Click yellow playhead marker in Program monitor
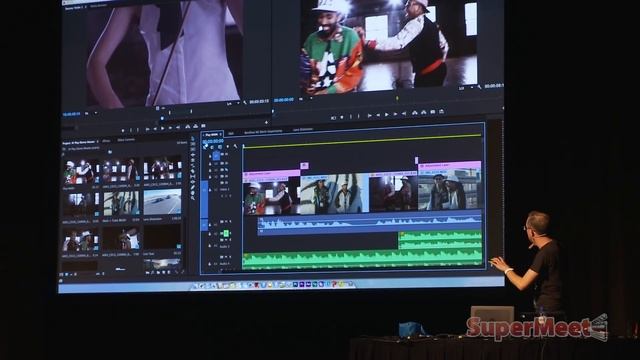Viewport: 640px width, 360px height. click(397, 98)
